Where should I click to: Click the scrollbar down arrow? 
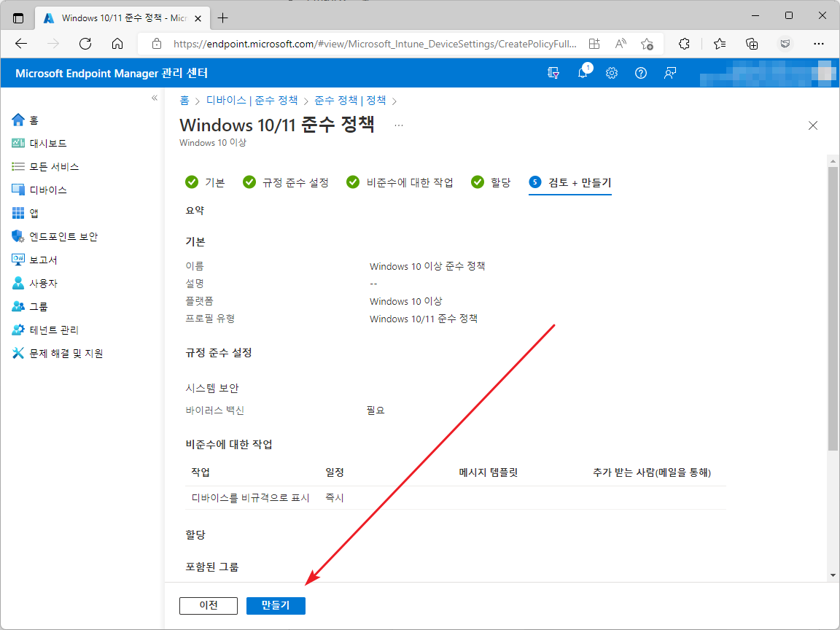pos(833,575)
